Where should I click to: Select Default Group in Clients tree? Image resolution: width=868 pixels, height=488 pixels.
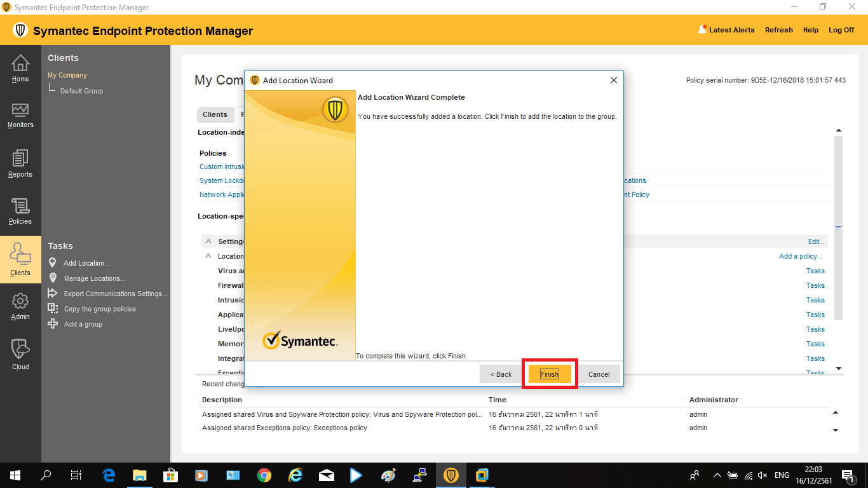[x=81, y=91]
